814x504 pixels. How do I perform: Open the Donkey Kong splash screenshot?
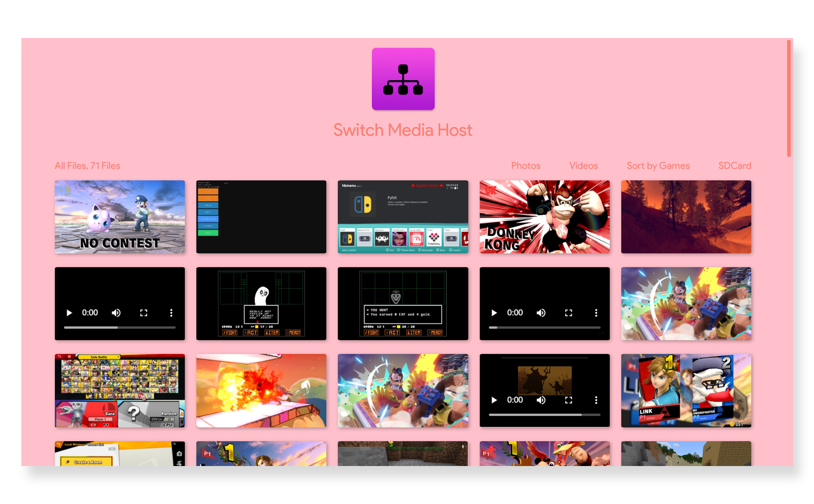click(x=545, y=217)
